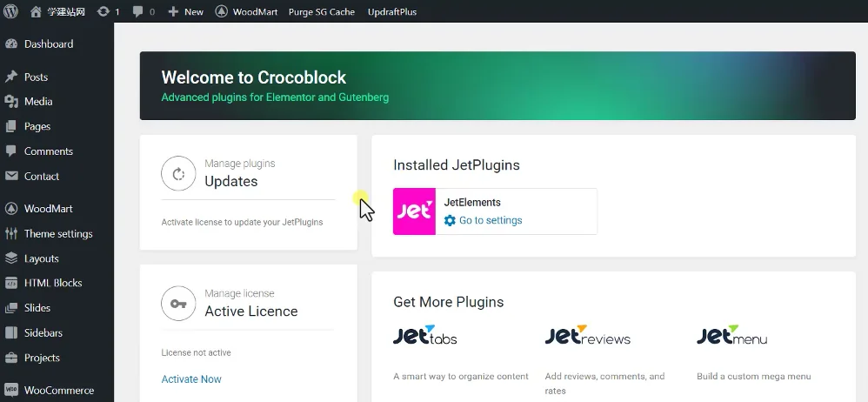
Task: Open WooCommerce from the sidebar
Action: tap(58, 390)
